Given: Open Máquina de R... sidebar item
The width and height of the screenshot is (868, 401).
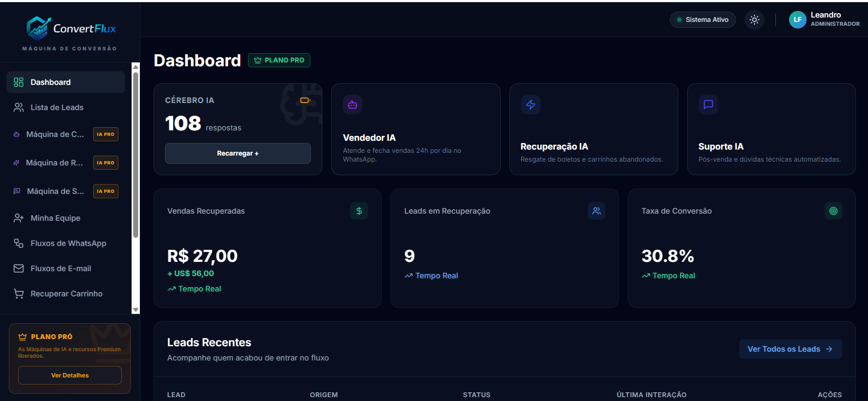Looking at the screenshot, I should (66, 163).
